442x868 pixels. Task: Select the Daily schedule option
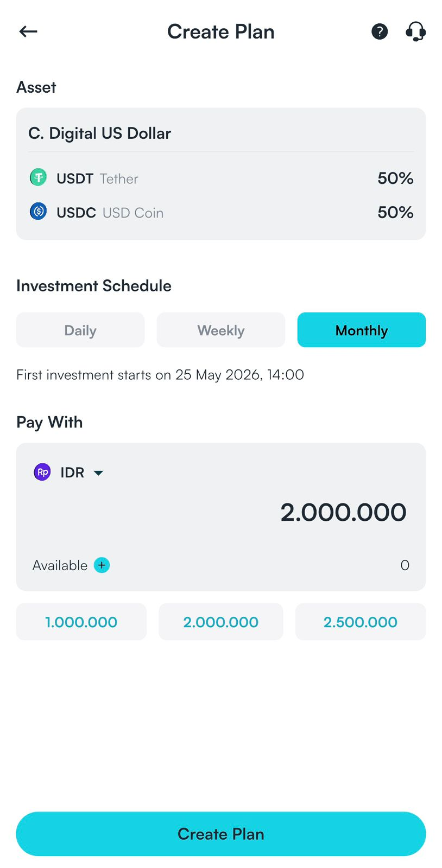pyautogui.click(x=80, y=330)
